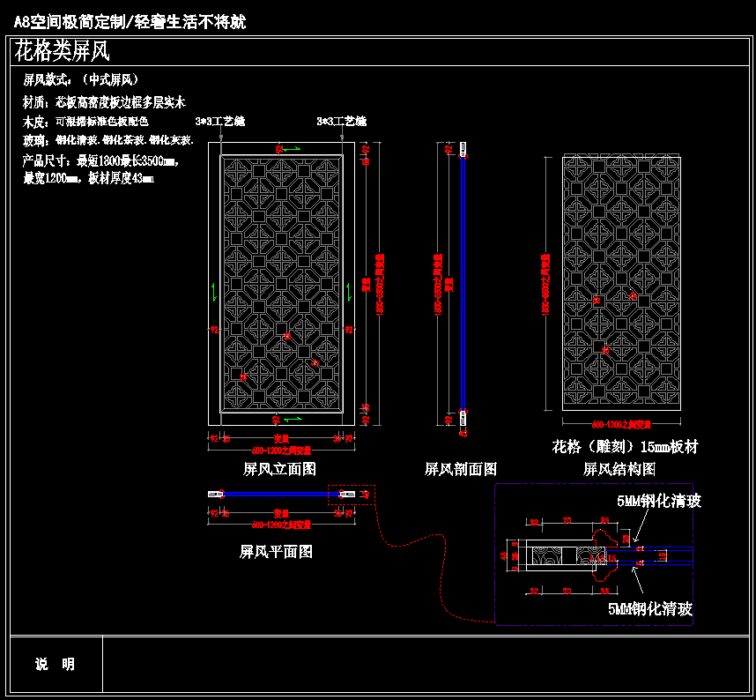
Task: Select the left 3*3工艺缝 annotation
Action: pyautogui.click(x=220, y=120)
